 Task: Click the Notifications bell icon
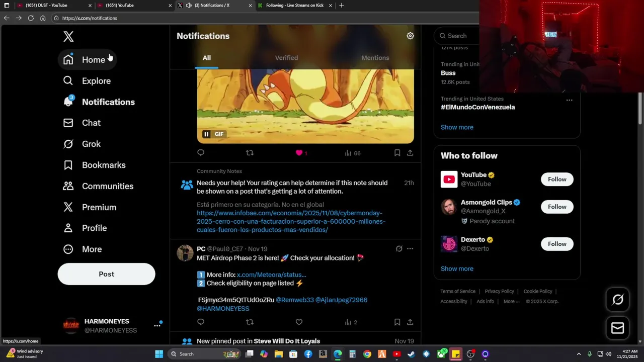click(x=68, y=102)
